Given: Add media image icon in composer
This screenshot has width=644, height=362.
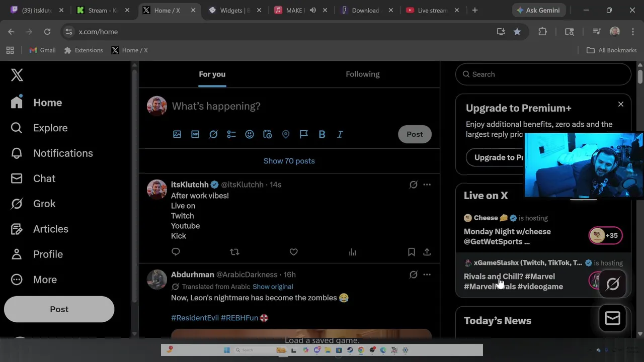Looking at the screenshot, I should click(177, 134).
